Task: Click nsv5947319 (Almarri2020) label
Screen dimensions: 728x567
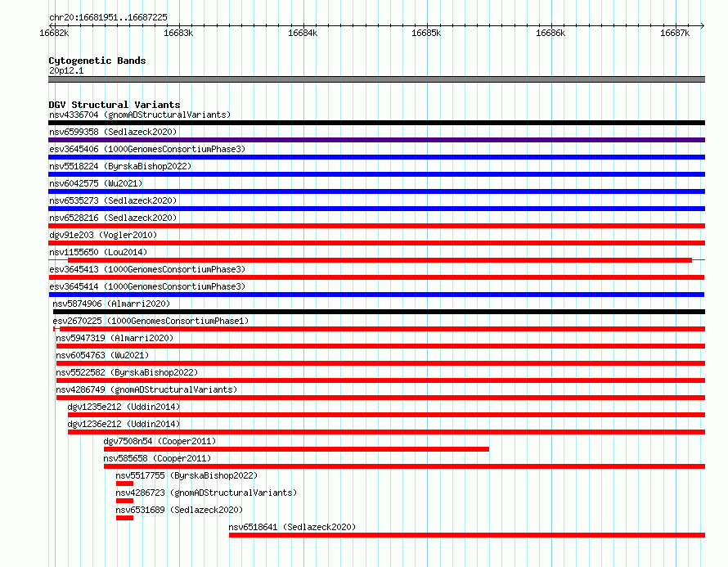Action: [115, 338]
